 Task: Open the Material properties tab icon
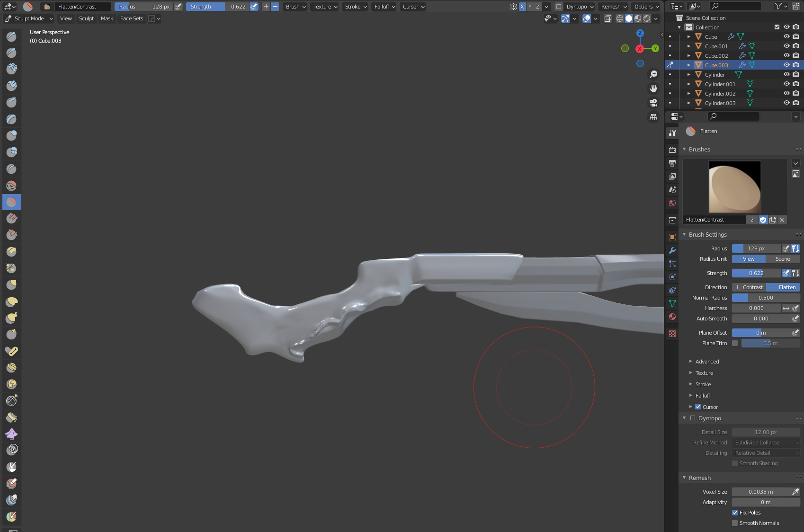pyautogui.click(x=672, y=317)
